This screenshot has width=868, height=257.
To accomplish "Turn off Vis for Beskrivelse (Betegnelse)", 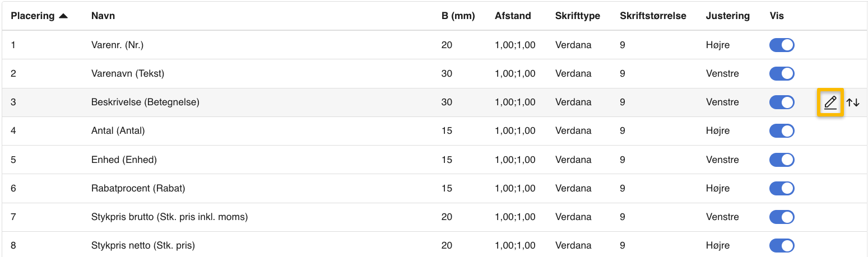I will [782, 102].
